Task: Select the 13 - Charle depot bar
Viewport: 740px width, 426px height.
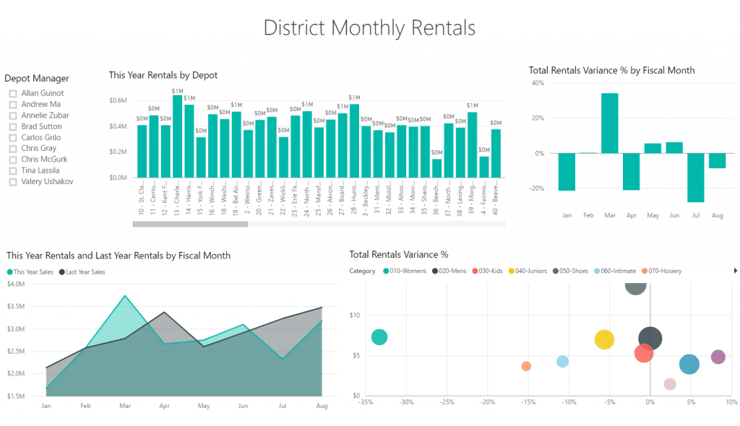Action: pos(177,138)
